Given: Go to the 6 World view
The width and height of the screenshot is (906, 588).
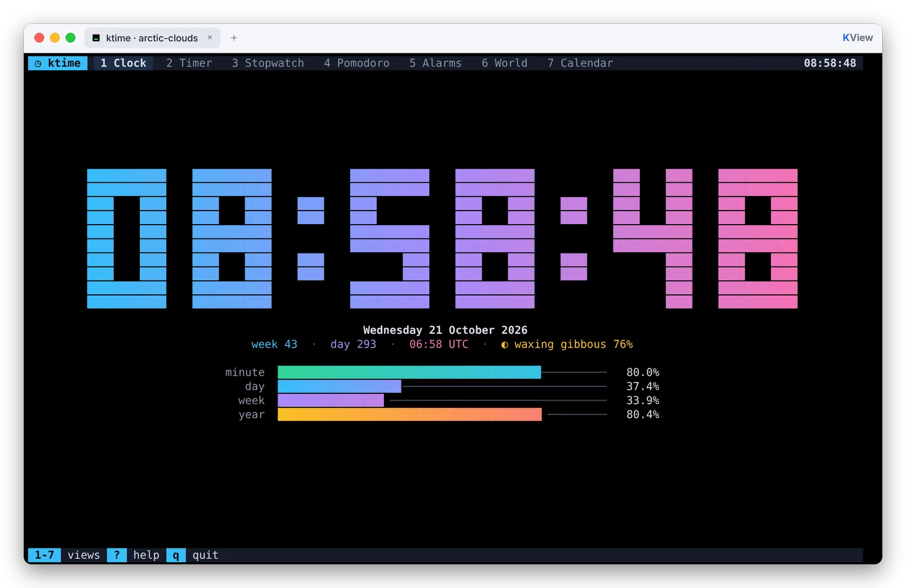Looking at the screenshot, I should tap(505, 63).
